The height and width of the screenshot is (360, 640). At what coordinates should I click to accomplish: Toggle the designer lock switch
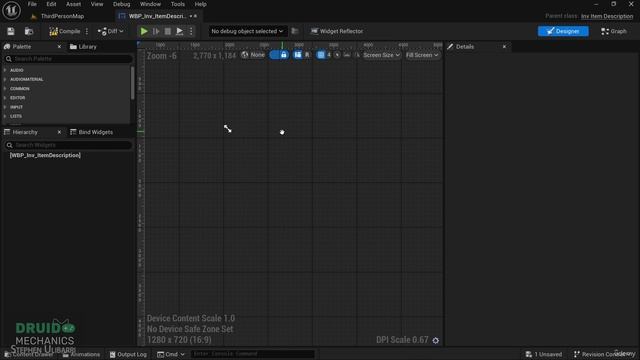[x=279, y=55]
